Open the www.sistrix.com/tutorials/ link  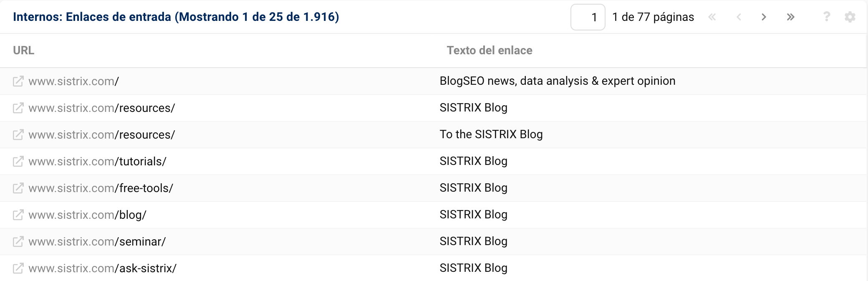[97, 162]
